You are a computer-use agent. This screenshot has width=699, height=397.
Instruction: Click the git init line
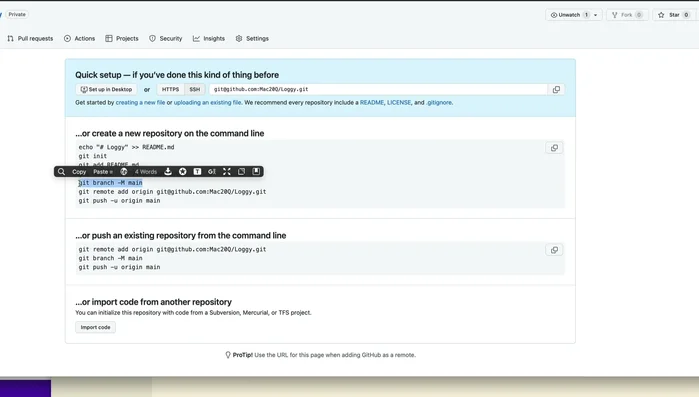(x=93, y=156)
